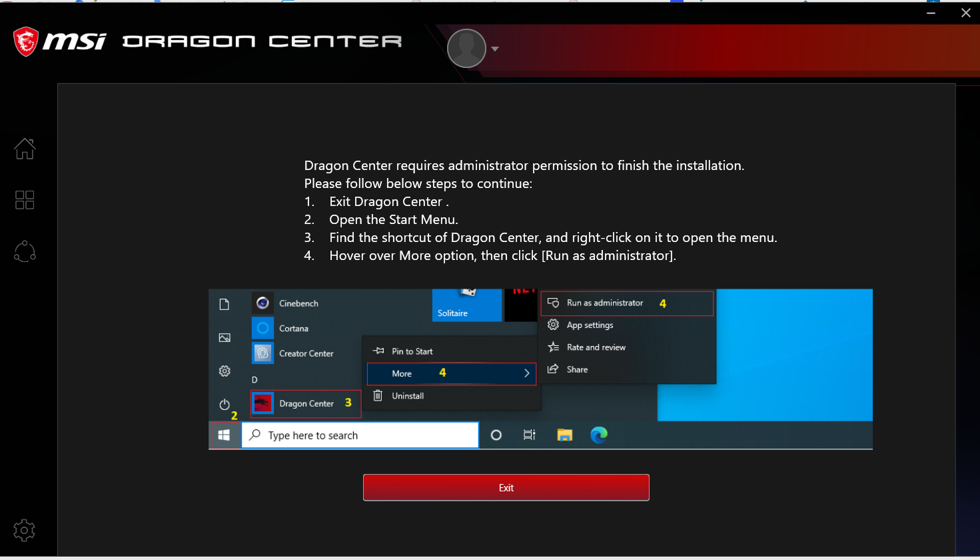The height and width of the screenshot is (560, 980).
Task: Click the Cinebench app icon in the tutorial image
Action: [263, 303]
